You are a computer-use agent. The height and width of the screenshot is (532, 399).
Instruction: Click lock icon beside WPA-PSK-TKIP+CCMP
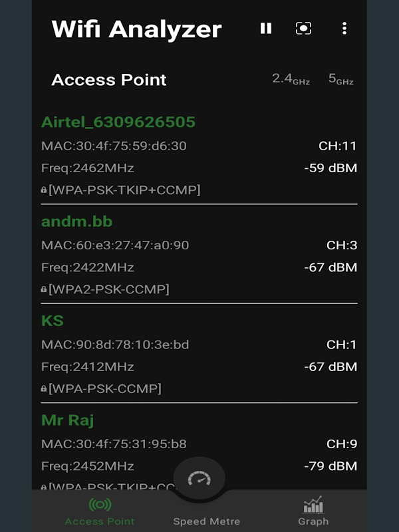tap(44, 190)
